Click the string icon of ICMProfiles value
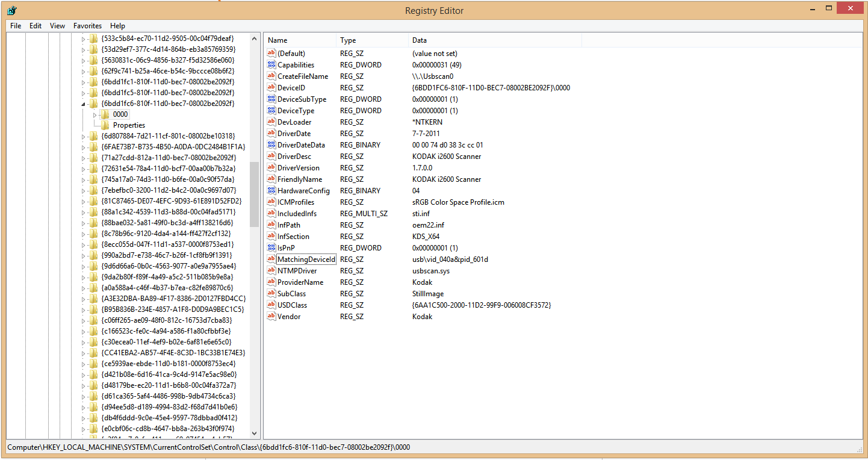Screen dimensions: 868x460 pos(271,202)
